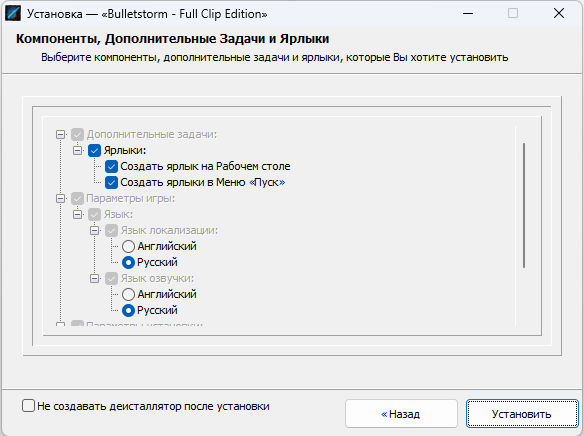Minimize the installer window
This screenshot has height=436, width=584.
click(468, 14)
